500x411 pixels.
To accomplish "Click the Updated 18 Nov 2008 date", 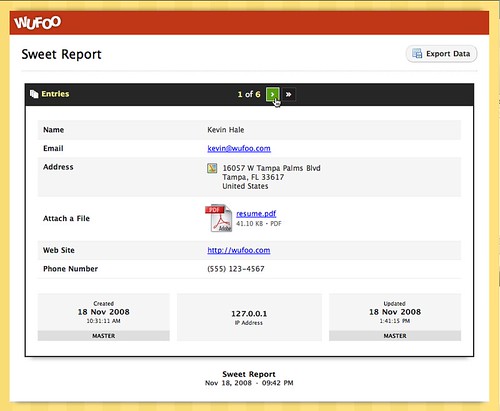I will 395,312.
